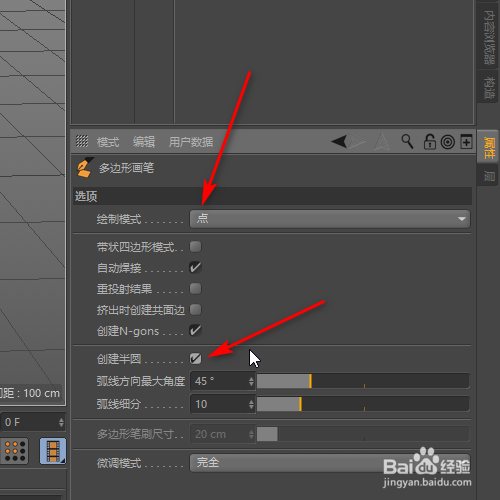
Task: Open the 用户数据 menu
Action: click(191, 142)
